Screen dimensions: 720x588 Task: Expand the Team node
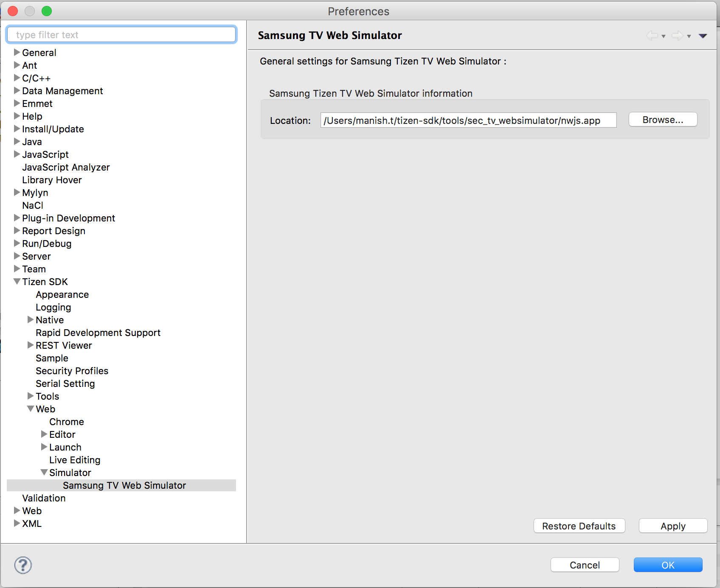click(x=17, y=269)
